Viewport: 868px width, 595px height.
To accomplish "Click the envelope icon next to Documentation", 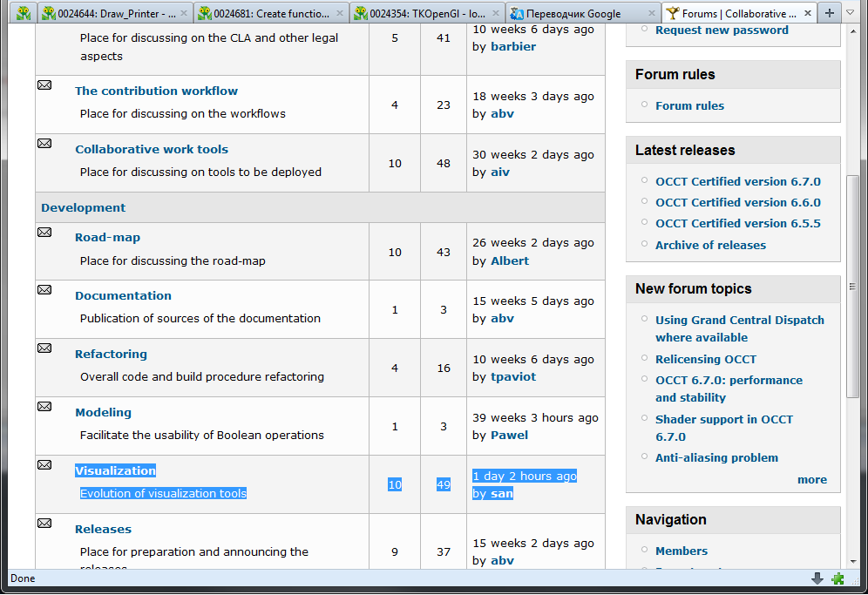I will click(x=44, y=290).
